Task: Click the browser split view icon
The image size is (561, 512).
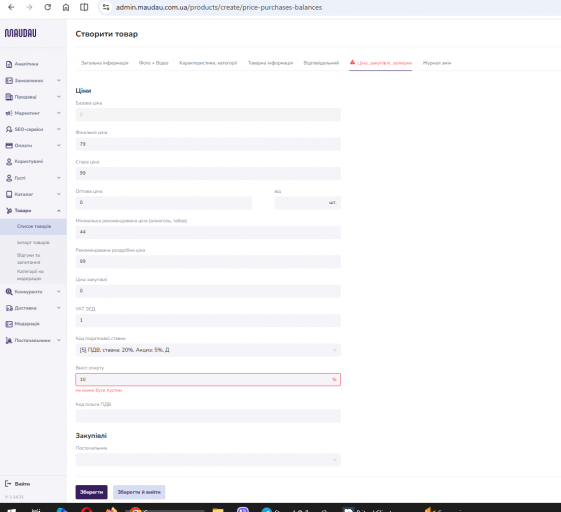Action: click(84, 7)
